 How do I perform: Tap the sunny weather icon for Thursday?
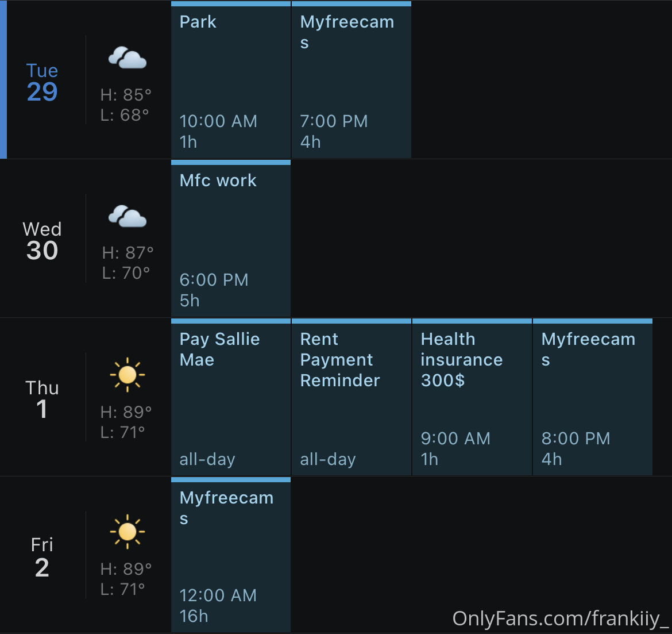[128, 375]
